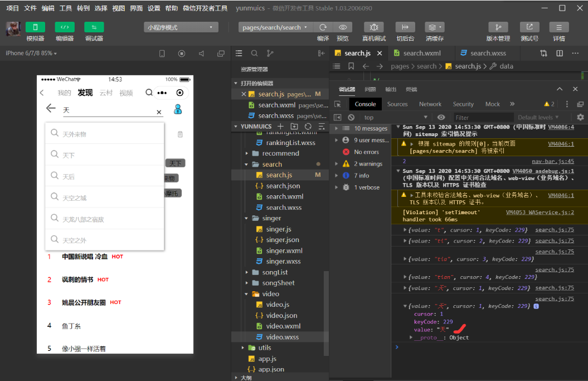Collapse all folders in explorer
This screenshot has width=588, height=381.
pos(322,127)
